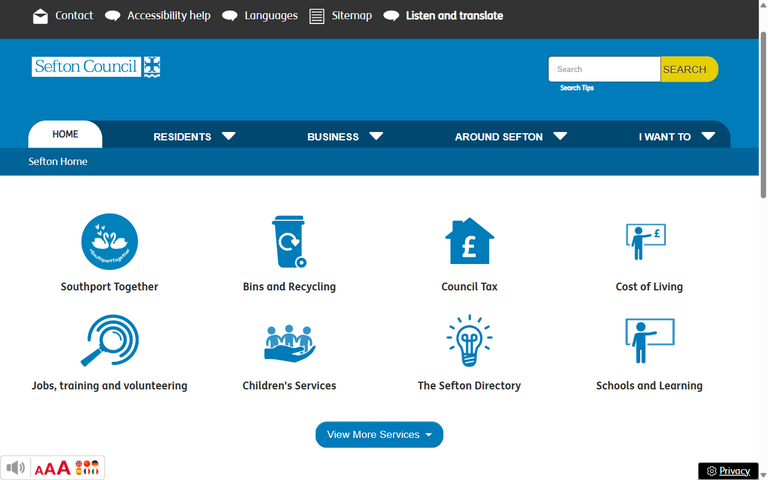Click the speaker listen icon
Viewport: 768px width, 480px height.
click(16, 468)
